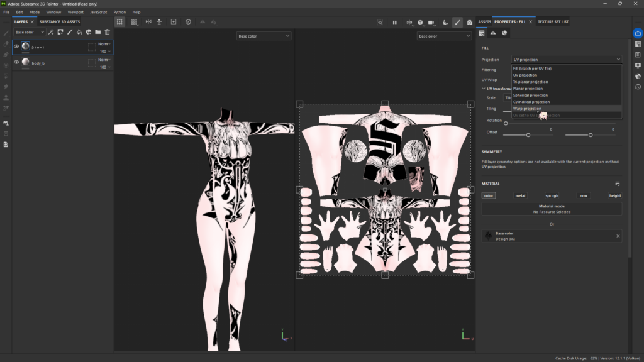Click the vertical alignment toolbar icon

(159, 22)
